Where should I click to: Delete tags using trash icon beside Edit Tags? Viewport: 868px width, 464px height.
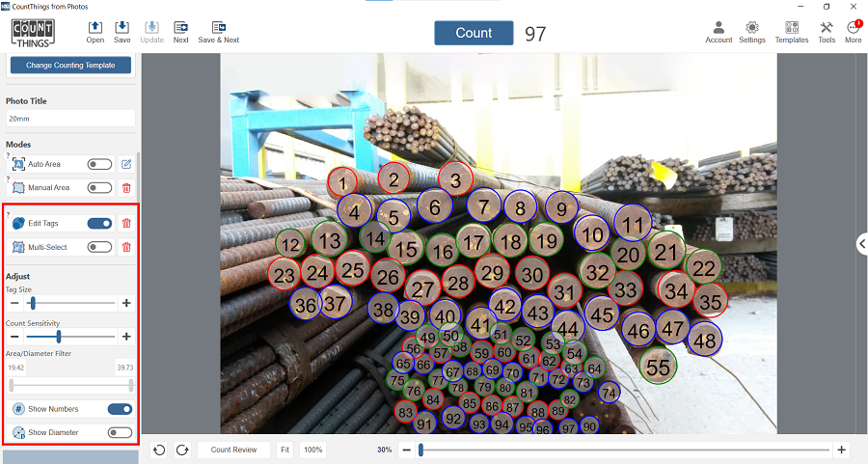[x=126, y=224]
